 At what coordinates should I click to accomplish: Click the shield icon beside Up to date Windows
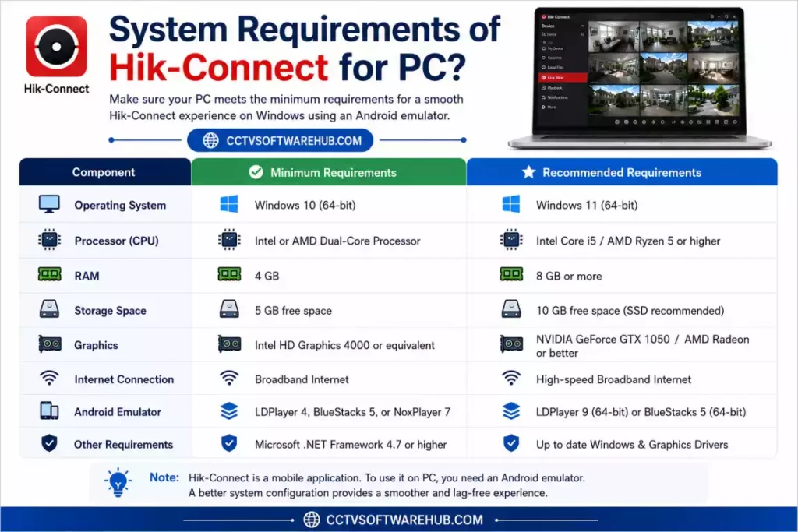tap(511, 443)
